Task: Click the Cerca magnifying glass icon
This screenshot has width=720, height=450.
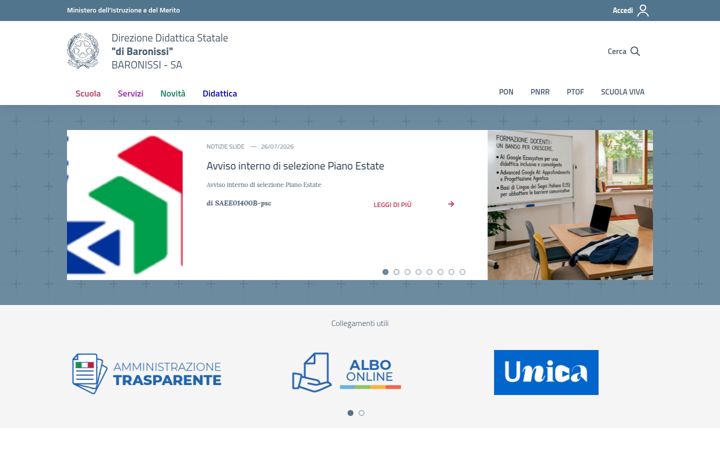Action: (x=635, y=51)
